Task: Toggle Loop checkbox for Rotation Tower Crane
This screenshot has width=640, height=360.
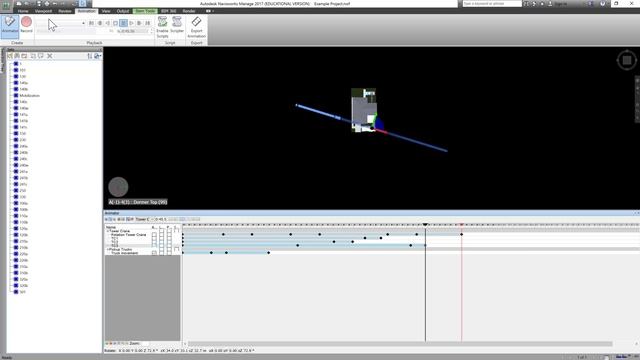Action: point(162,235)
